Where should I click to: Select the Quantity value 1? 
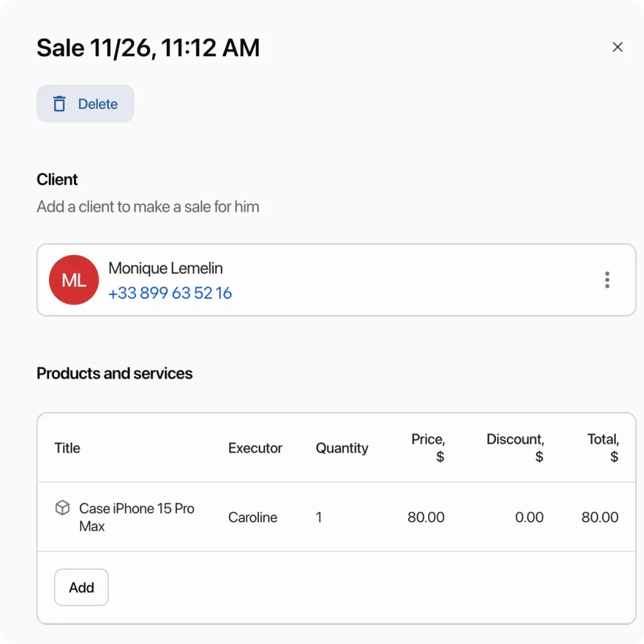319,517
